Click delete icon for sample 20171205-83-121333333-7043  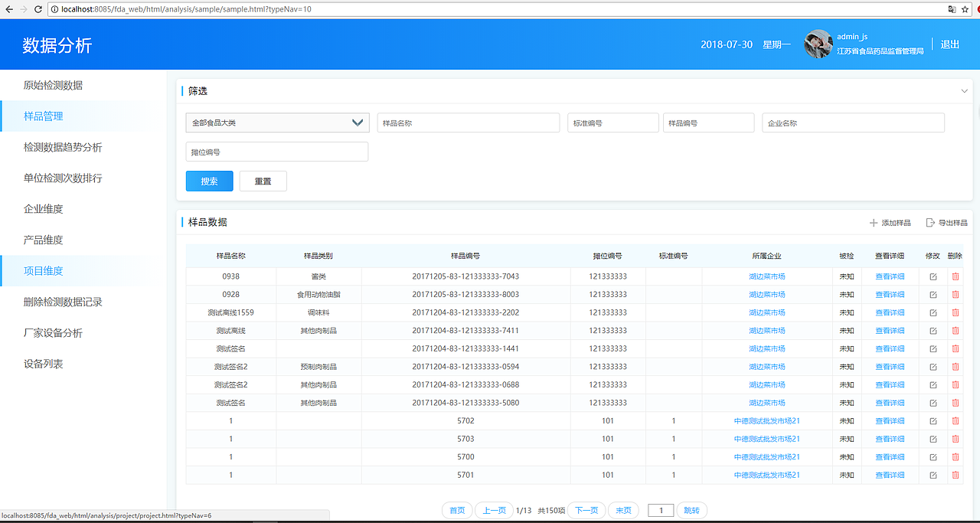955,276
